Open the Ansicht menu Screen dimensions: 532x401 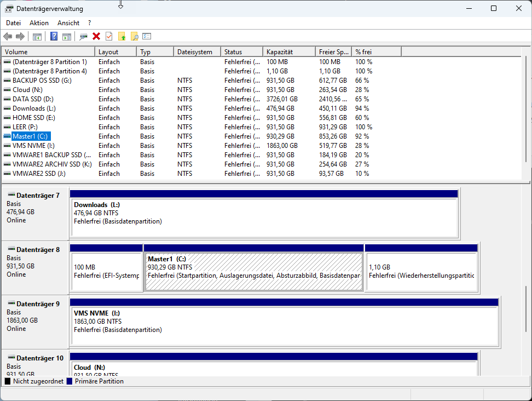[x=68, y=23]
